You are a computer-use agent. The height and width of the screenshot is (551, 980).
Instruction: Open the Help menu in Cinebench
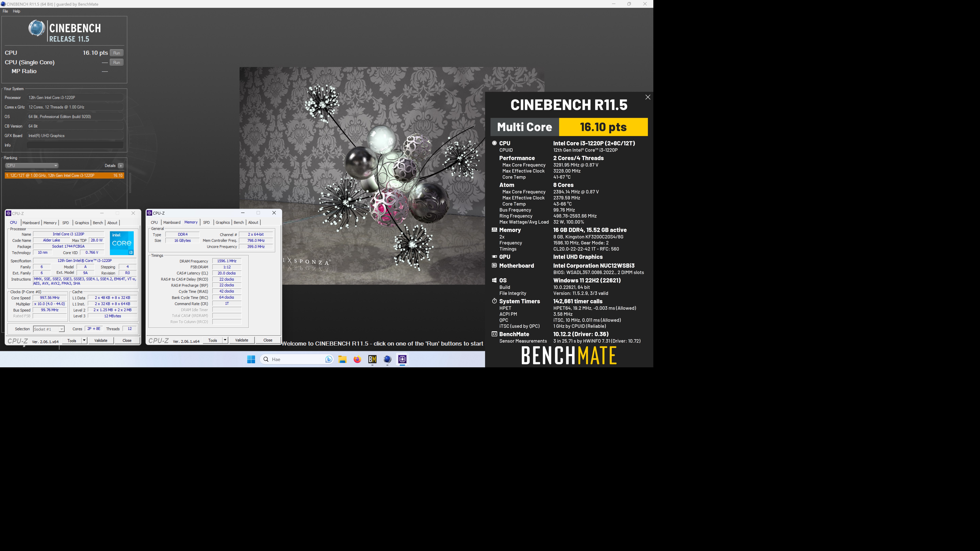point(16,11)
